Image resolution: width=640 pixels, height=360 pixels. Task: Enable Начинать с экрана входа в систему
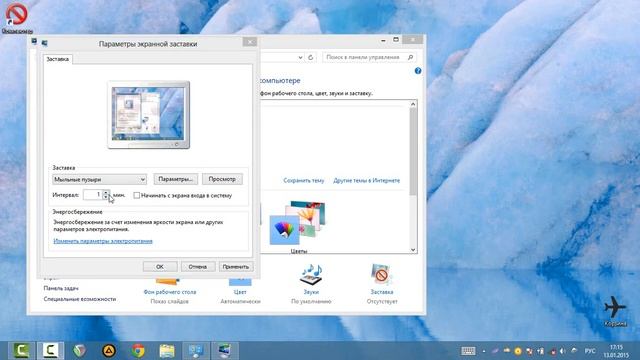[137, 196]
